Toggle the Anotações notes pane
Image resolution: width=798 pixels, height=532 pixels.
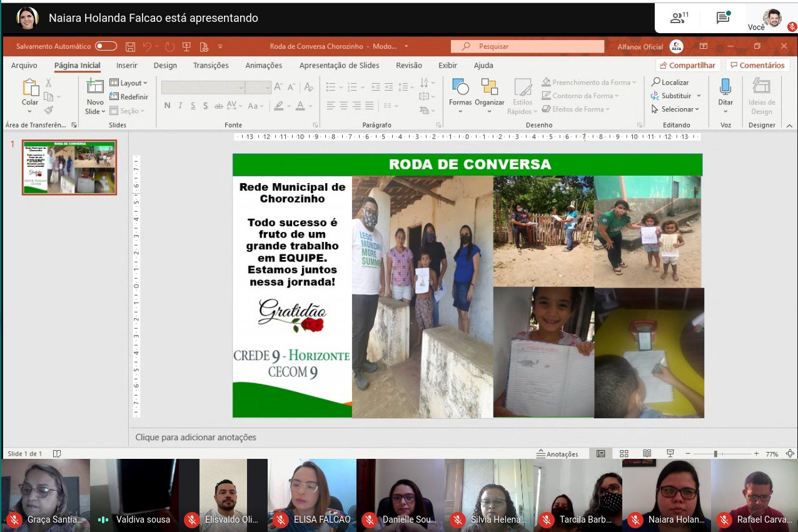[x=557, y=454]
